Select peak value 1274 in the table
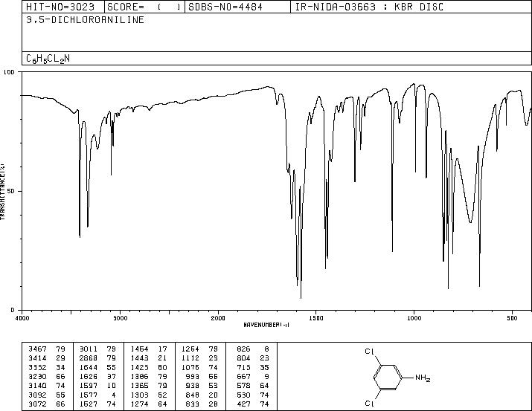 [139, 404]
